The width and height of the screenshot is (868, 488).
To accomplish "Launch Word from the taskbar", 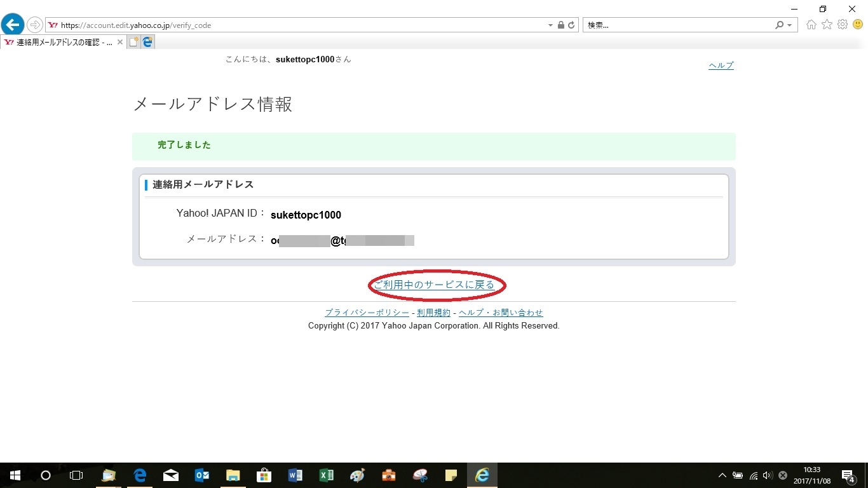I will click(295, 475).
